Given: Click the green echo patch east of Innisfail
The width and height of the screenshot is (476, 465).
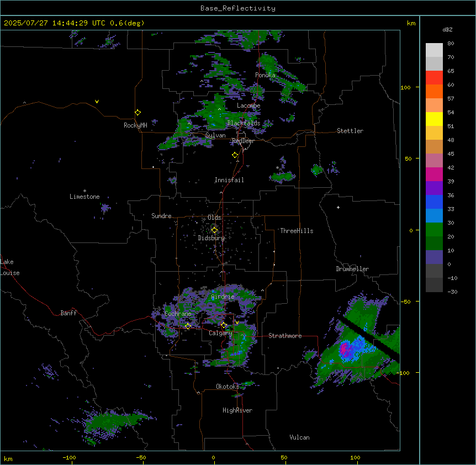Looking at the screenshot, I should (x=283, y=176).
